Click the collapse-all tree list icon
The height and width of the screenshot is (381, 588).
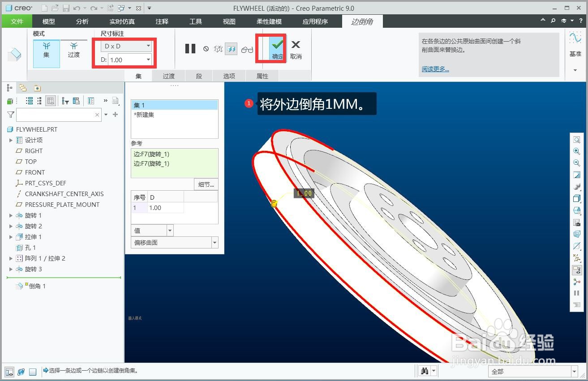click(39, 101)
